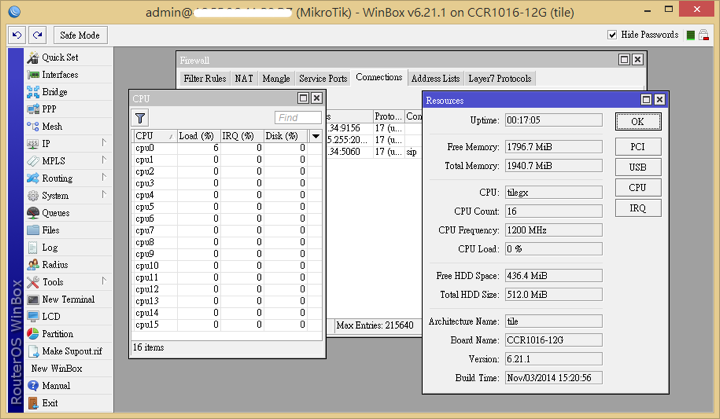
Task: Select the sip connection row in Firewall
Action: 374,152
